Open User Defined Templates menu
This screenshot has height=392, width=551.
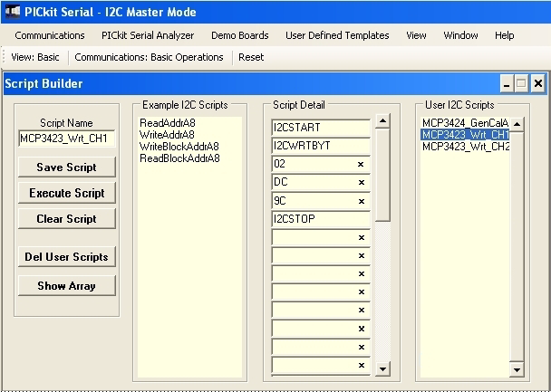[336, 35]
